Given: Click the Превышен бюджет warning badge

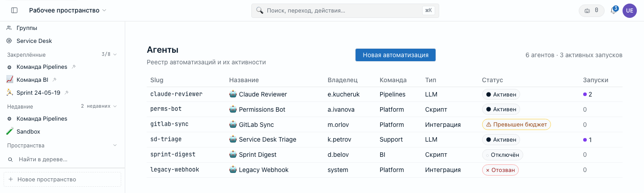Looking at the screenshot, I should click(x=516, y=125).
